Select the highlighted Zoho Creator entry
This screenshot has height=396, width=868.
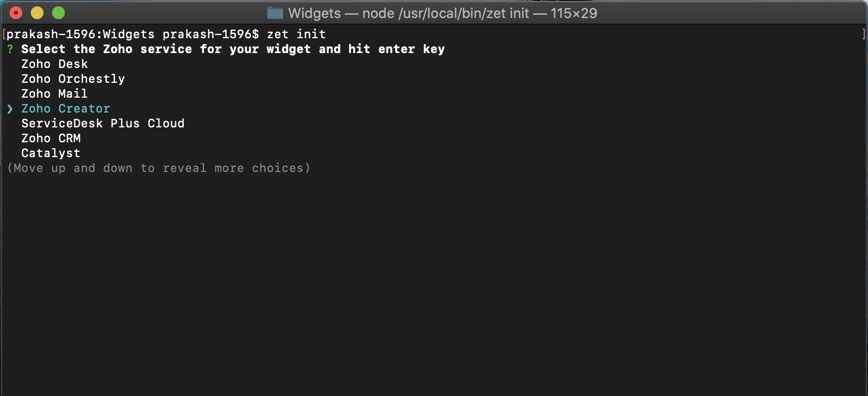click(65, 109)
